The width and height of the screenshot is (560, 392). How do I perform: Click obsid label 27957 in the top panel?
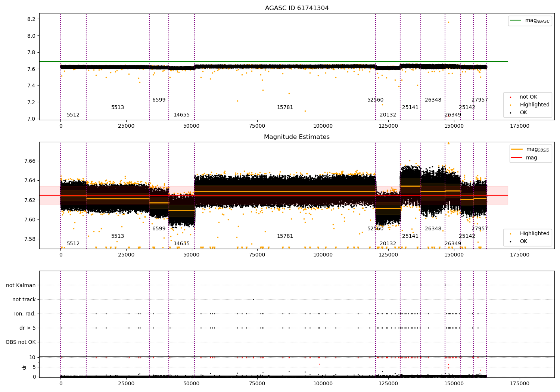480,100
